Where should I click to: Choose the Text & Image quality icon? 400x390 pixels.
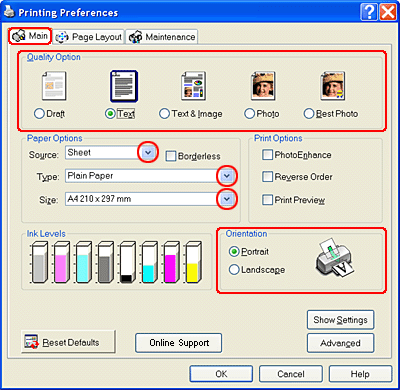coord(194,86)
